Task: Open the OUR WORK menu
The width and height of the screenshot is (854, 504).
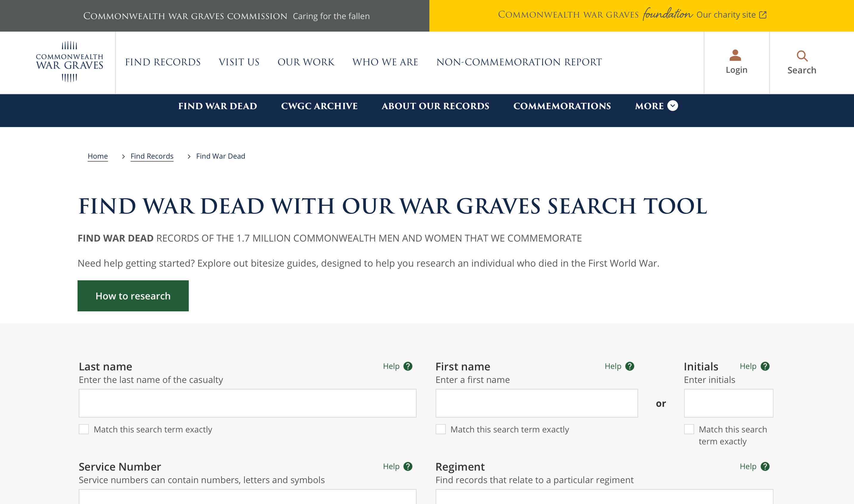Action: pyautogui.click(x=306, y=62)
